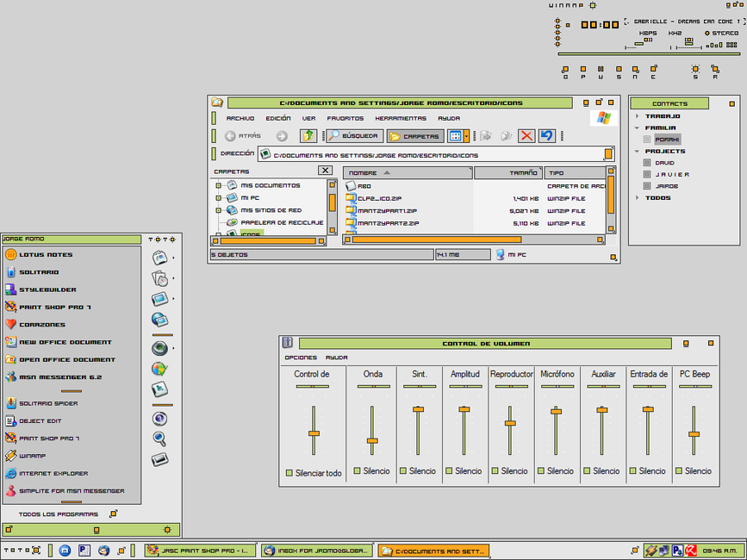This screenshot has height=560, width=747.
Task: Switch to Jasc Paint Shop Pro taskbar button
Action: coord(200,551)
